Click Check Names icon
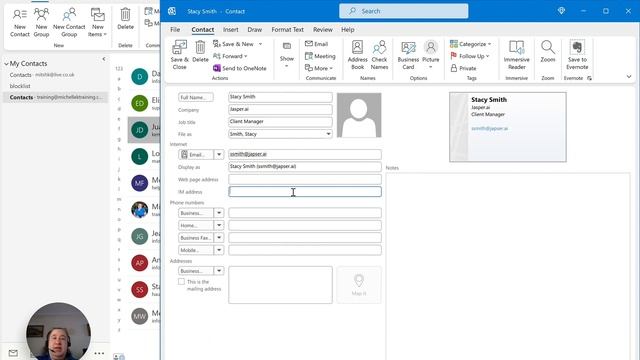 click(379, 55)
